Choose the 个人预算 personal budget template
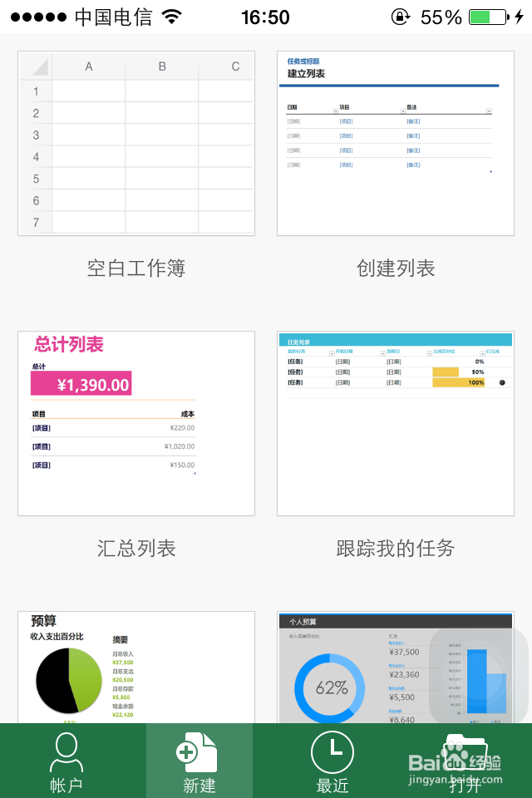This screenshot has height=798, width=532. coord(396,667)
